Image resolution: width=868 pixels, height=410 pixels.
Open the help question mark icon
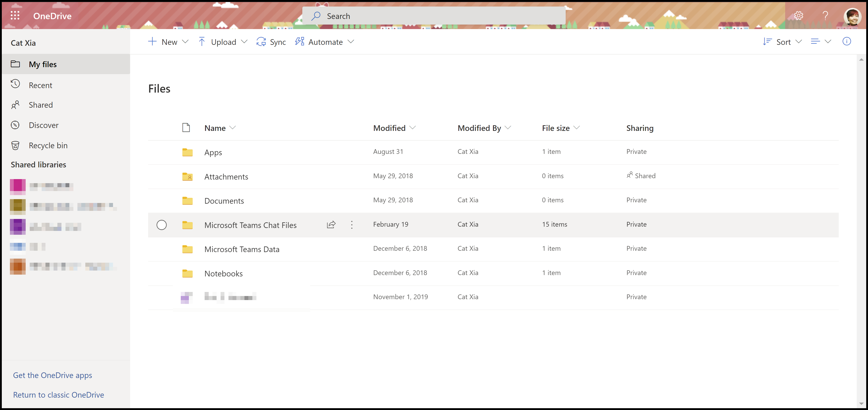(x=825, y=16)
